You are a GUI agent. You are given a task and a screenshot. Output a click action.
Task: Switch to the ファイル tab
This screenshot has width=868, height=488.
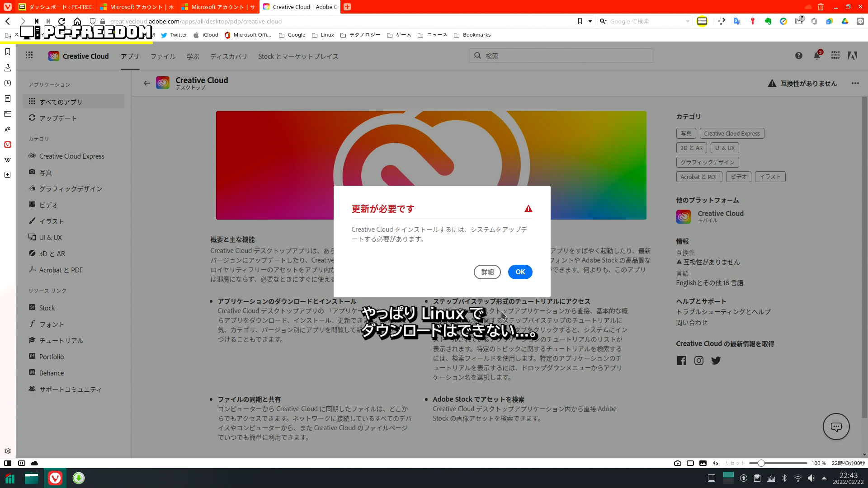click(x=163, y=56)
